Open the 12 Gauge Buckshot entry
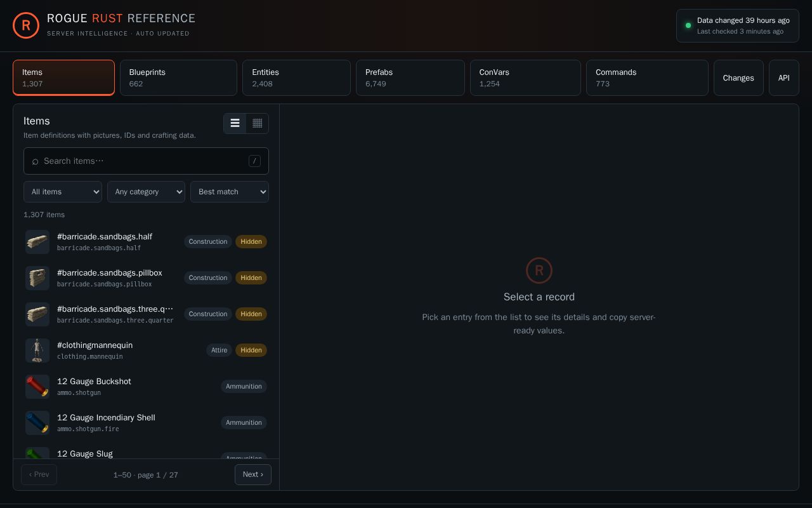 tap(146, 387)
